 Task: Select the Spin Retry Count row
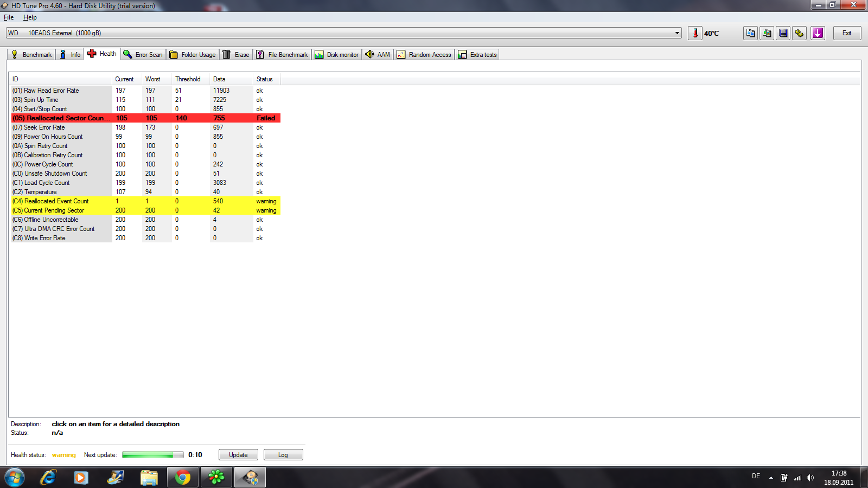(145, 146)
